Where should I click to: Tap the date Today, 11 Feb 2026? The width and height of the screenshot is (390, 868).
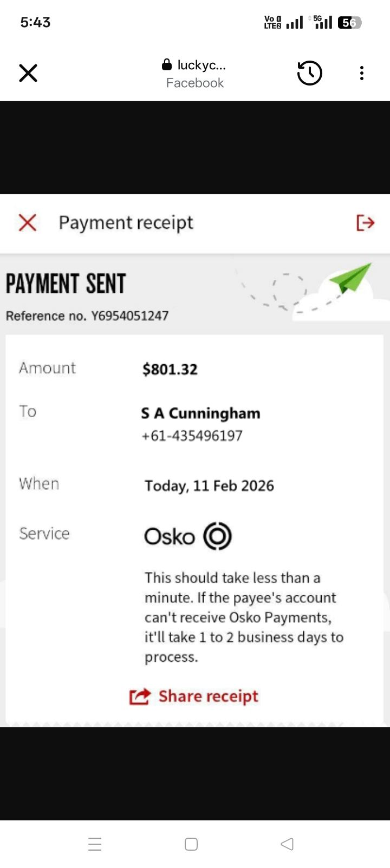tap(209, 486)
